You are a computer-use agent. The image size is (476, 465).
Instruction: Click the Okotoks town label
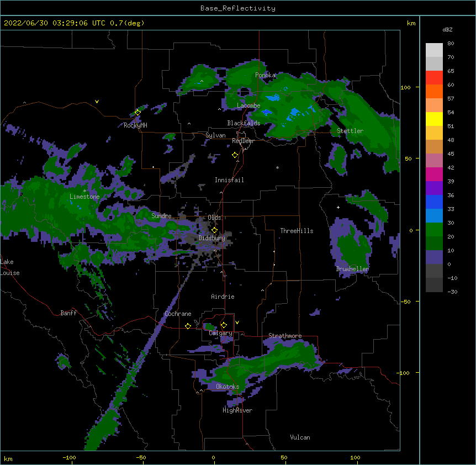228,387
